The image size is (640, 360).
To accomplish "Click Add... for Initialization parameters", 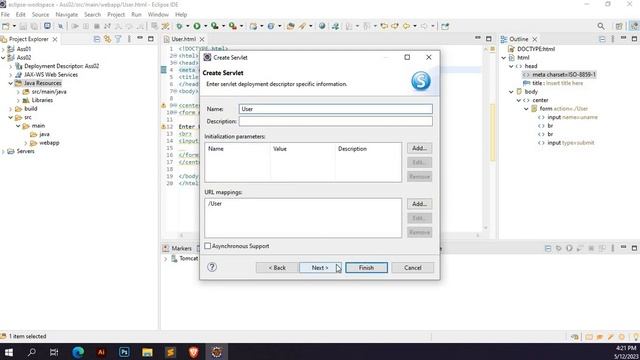I will [419, 148].
